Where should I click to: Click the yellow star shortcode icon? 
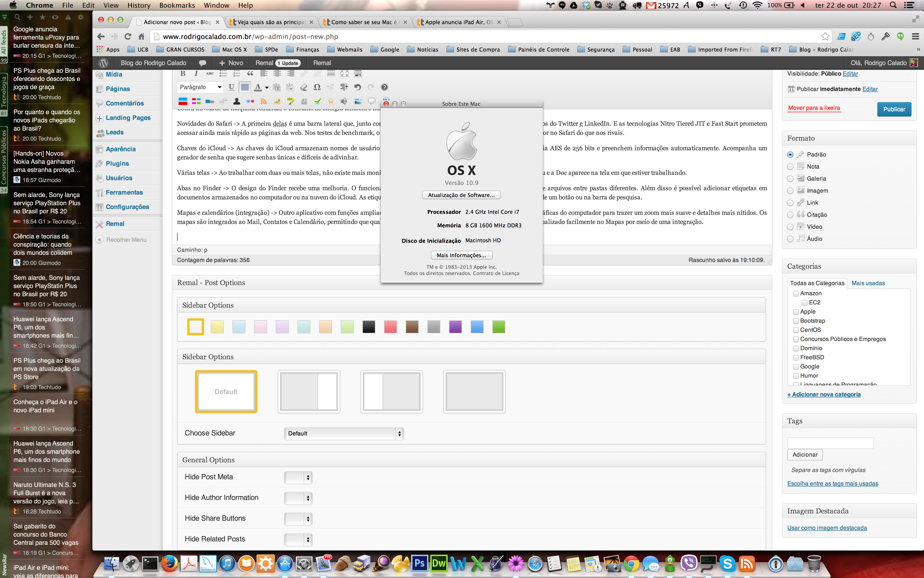(x=331, y=101)
